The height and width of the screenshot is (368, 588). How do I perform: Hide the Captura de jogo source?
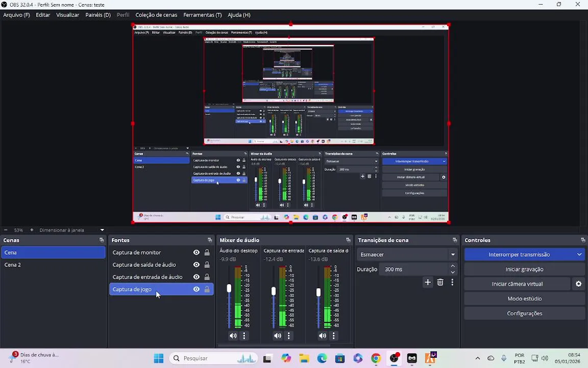[x=196, y=289]
